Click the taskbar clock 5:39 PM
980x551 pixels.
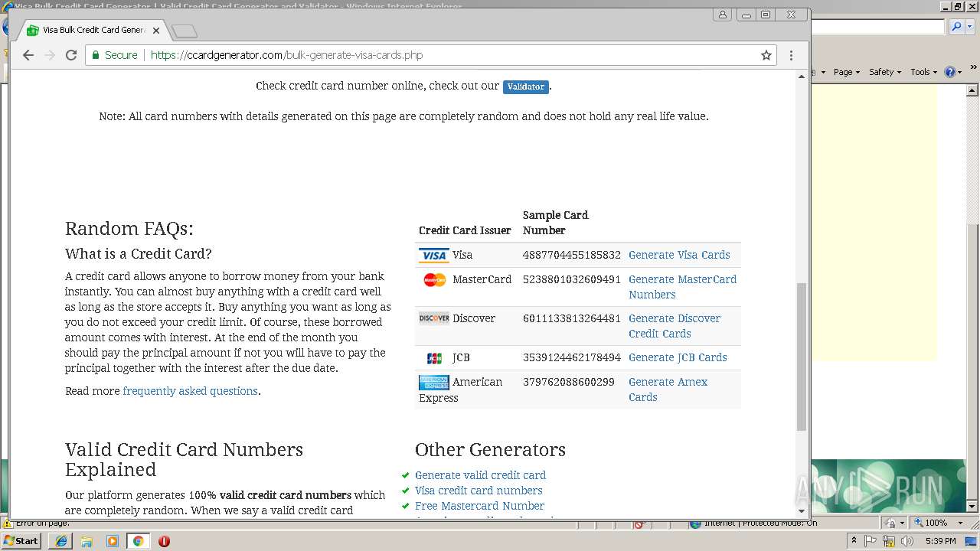coord(940,541)
